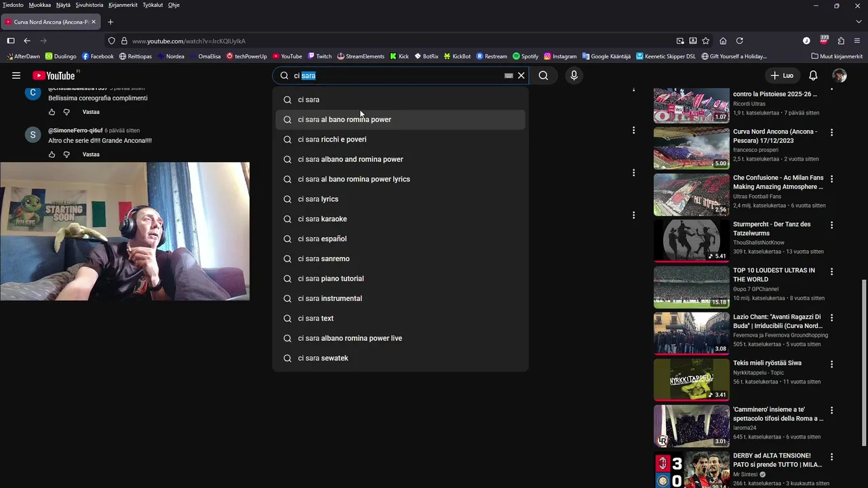Open more options for 'TOP 10 LOUDEST ULTRAS' video
The width and height of the screenshot is (868, 488).
click(831, 271)
